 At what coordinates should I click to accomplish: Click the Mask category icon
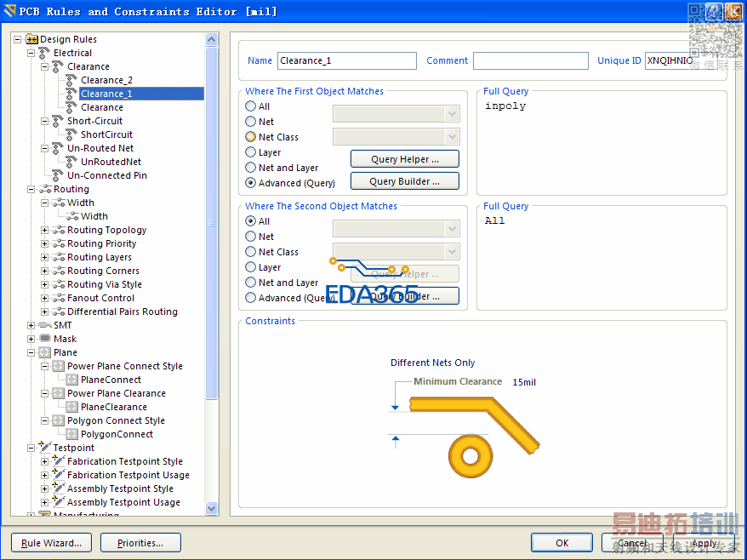(45, 339)
